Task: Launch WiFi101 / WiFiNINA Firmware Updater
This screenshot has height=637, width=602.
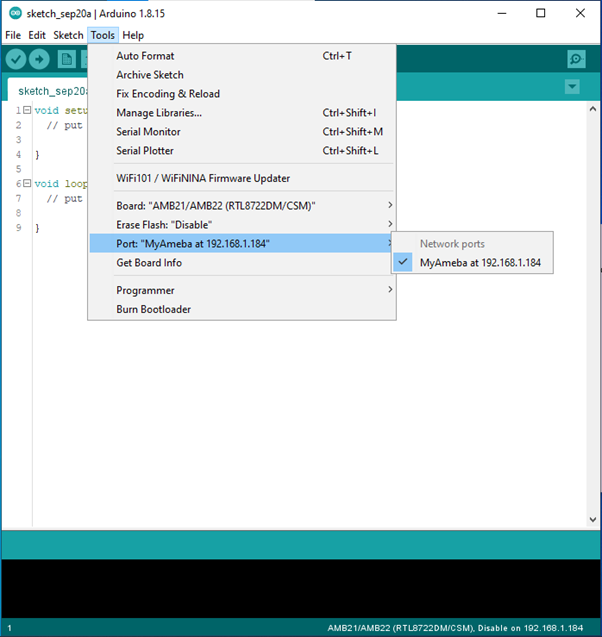Action: tap(242, 178)
